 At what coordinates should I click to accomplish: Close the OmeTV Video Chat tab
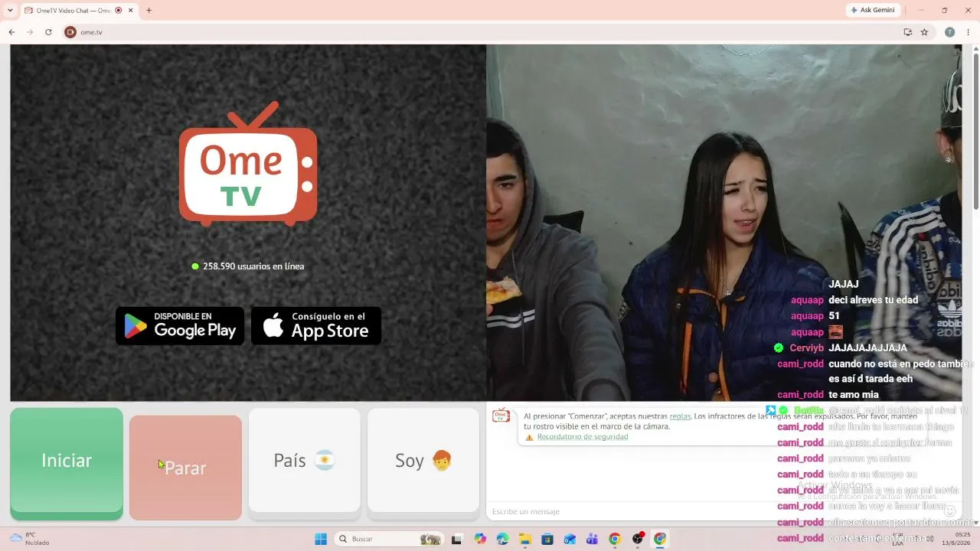pyautogui.click(x=131, y=11)
